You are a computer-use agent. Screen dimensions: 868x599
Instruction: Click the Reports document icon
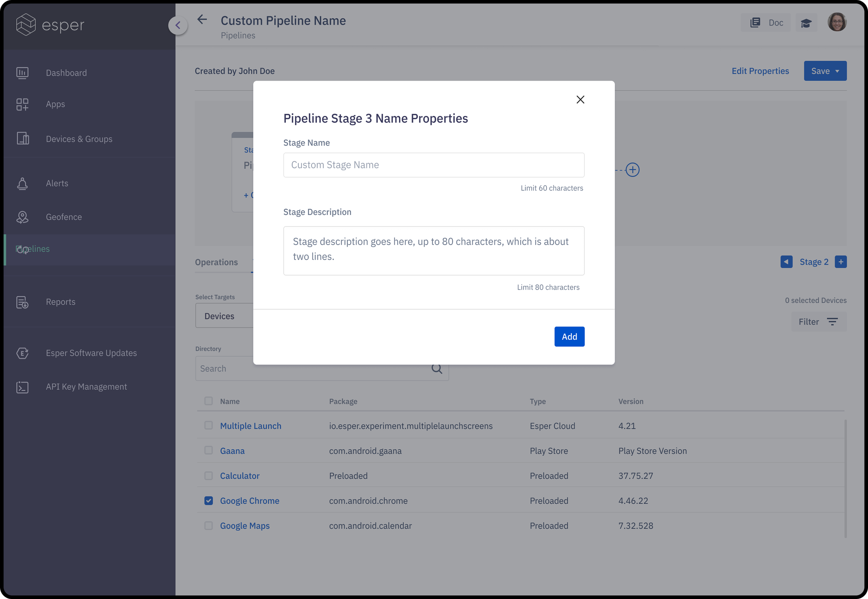pos(22,302)
